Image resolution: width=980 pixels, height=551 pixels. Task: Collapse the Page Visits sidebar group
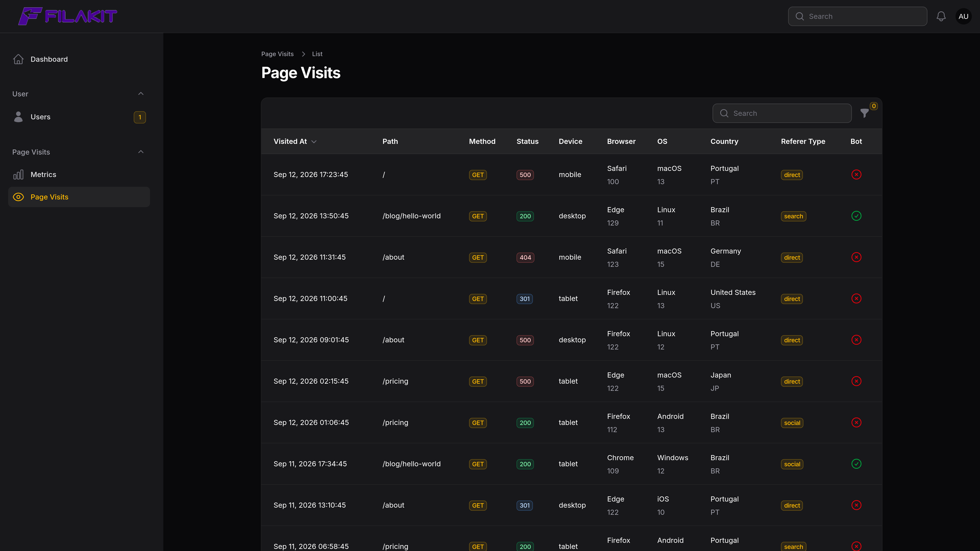tap(141, 152)
